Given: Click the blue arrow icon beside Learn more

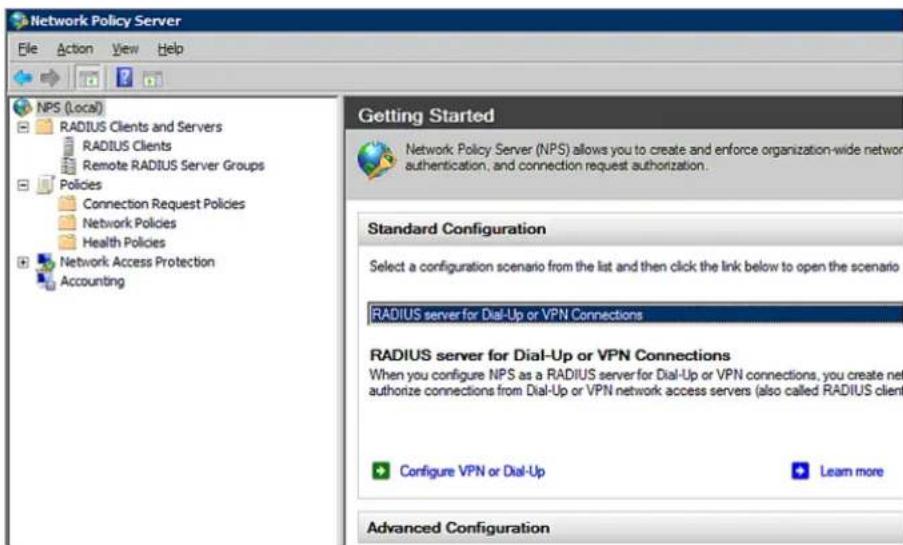Looking at the screenshot, I should click(x=800, y=471).
